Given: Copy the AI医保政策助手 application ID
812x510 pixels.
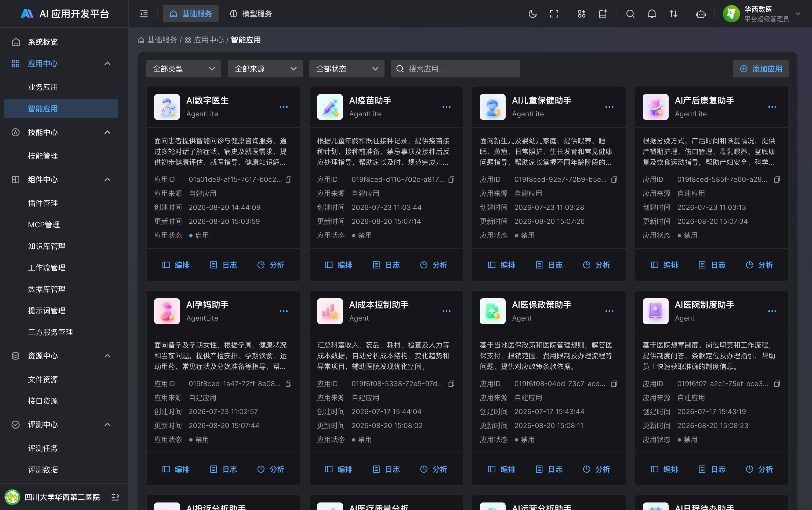Looking at the screenshot, I should pyautogui.click(x=614, y=383).
